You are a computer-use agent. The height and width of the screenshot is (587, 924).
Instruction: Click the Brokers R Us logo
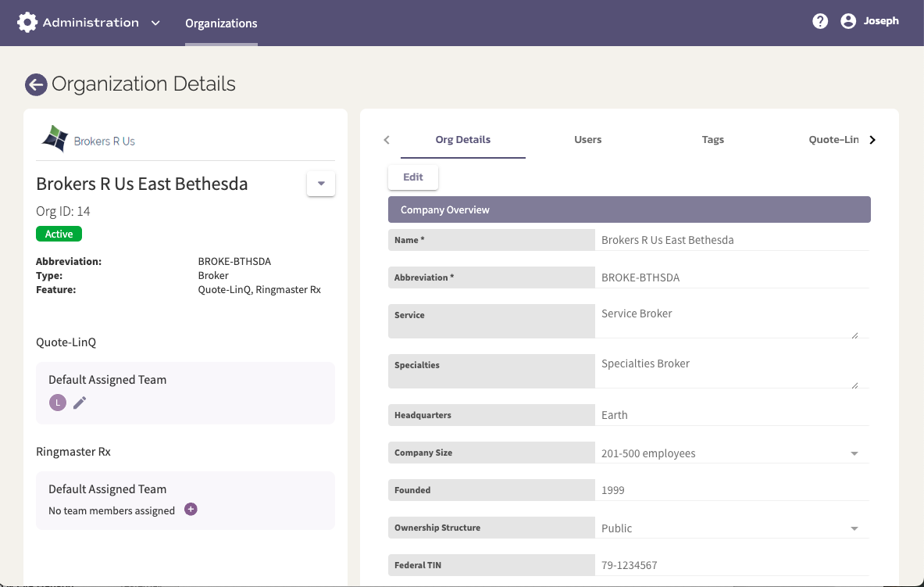coord(54,138)
